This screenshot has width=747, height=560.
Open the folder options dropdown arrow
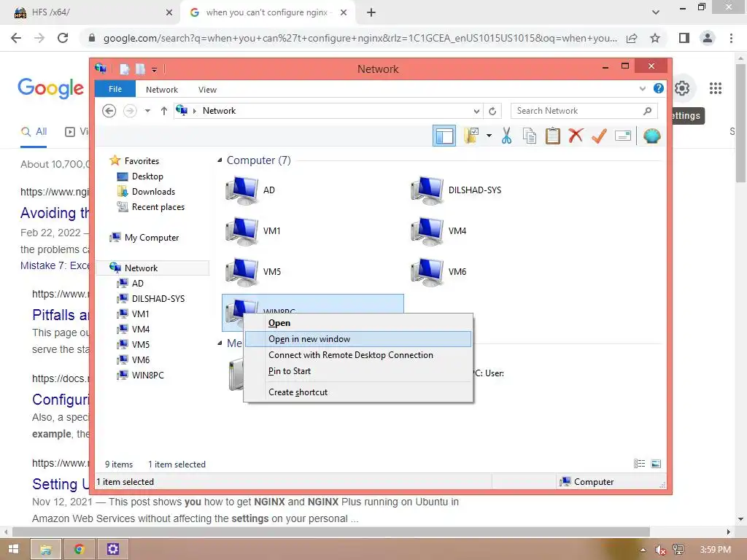(x=489, y=136)
